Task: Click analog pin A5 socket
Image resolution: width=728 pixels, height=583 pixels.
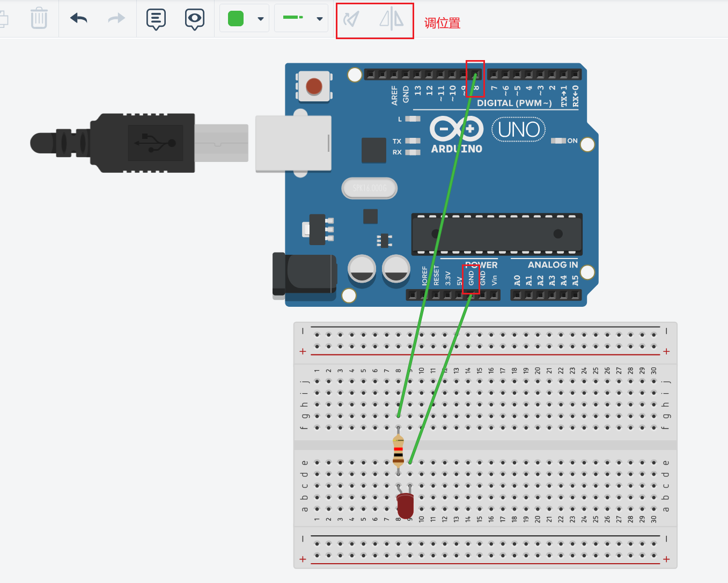Action: pyautogui.click(x=575, y=295)
